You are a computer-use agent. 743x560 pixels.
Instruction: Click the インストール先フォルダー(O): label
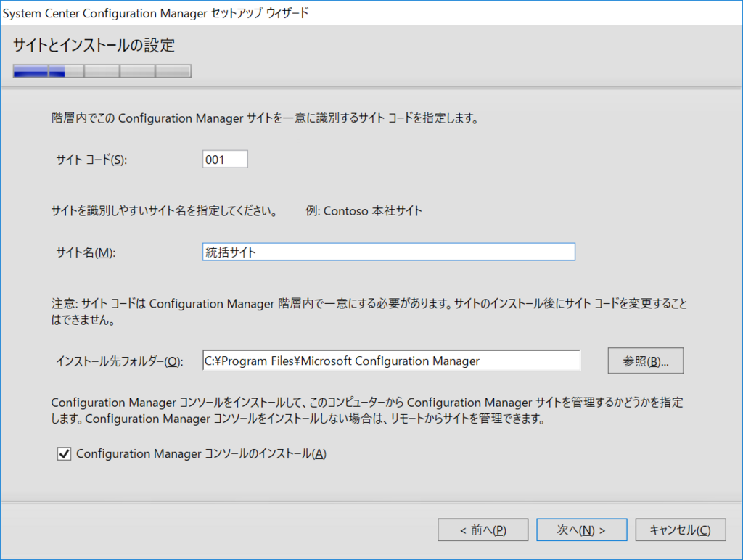point(120,361)
